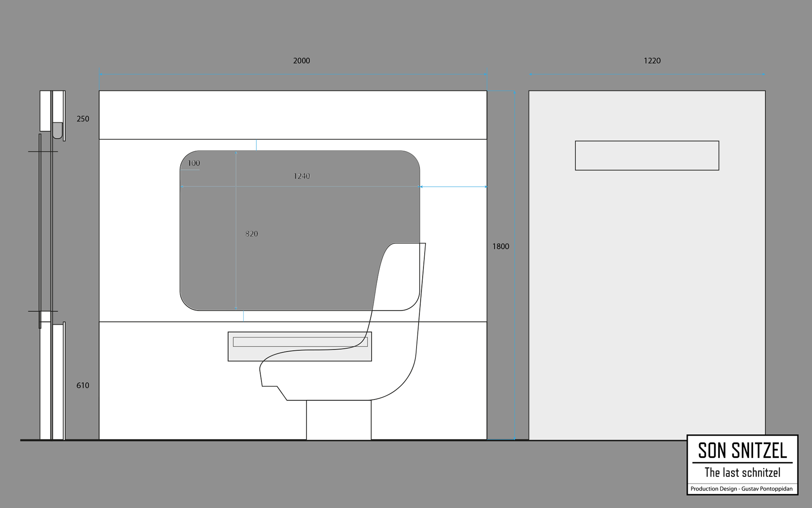
Task: Click the top white band of wall
Action: [293, 115]
